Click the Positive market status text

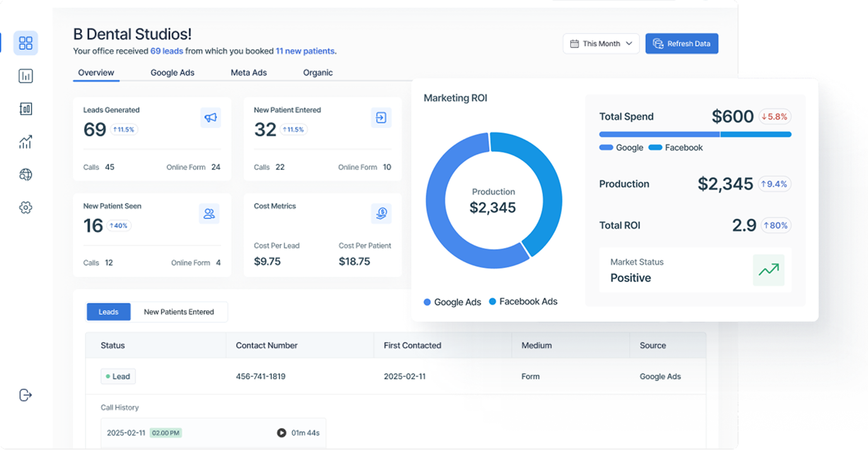click(x=631, y=278)
